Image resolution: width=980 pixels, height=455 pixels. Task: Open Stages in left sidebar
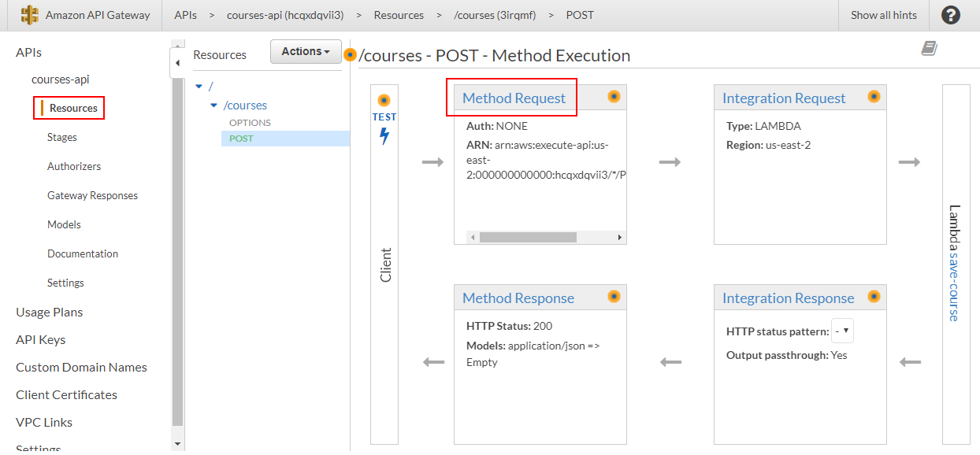62,137
